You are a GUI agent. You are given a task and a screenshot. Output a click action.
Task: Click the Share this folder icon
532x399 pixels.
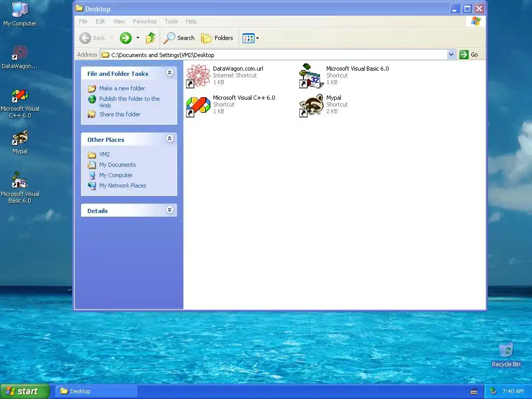click(91, 114)
